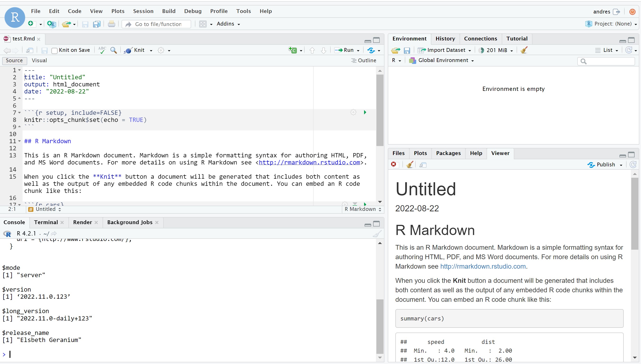
Task: Click the spell check ABC icon
Action: click(102, 50)
